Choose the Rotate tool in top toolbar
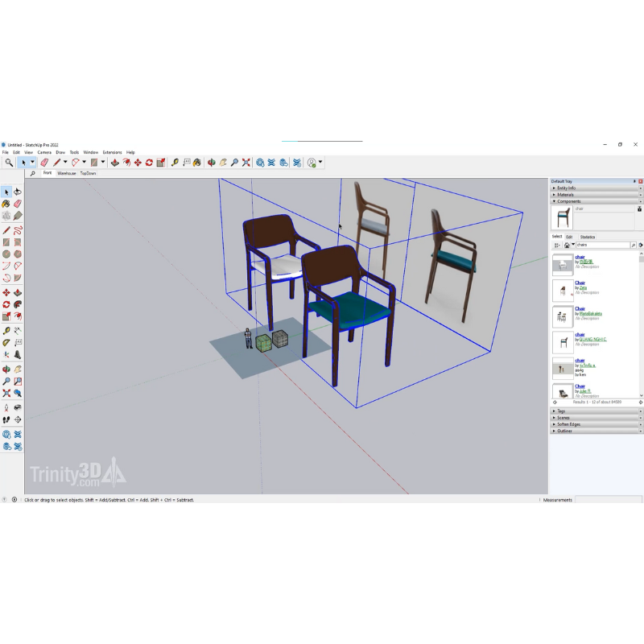 coord(149,163)
